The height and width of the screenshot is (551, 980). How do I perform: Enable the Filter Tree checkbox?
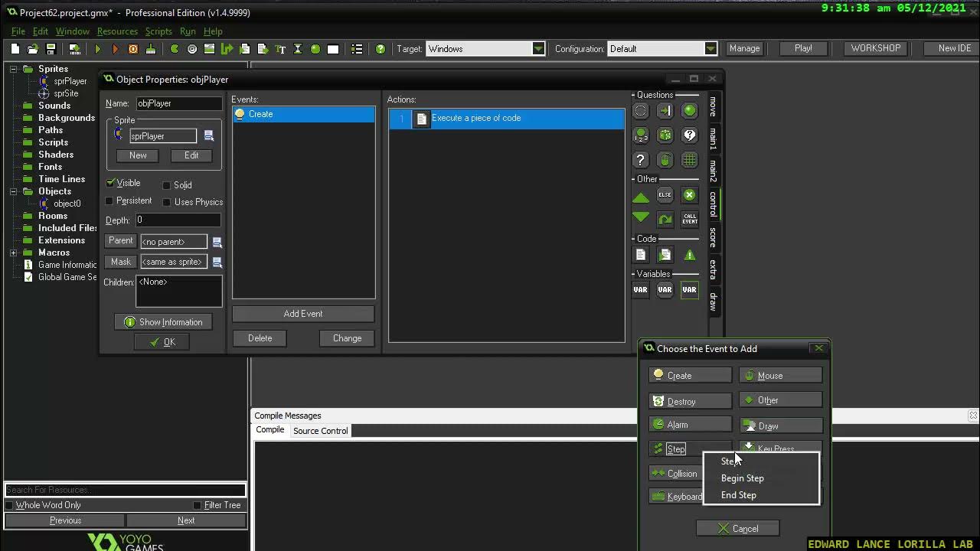click(x=197, y=505)
